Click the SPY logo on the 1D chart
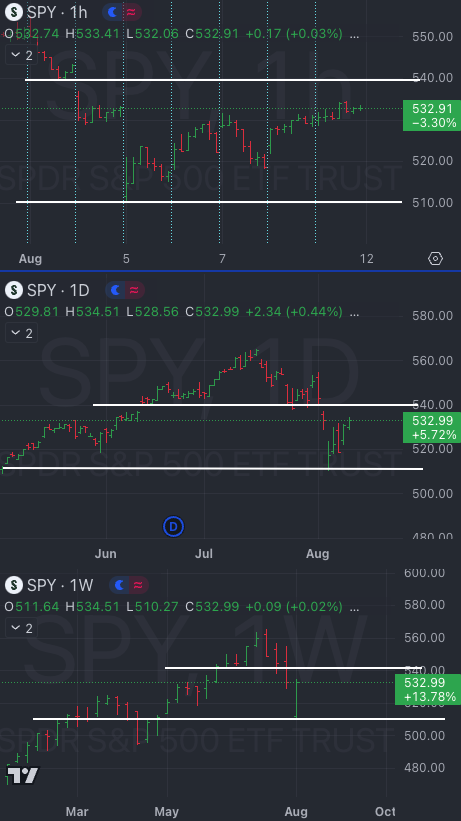The height and width of the screenshot is (821, 461). tap(14, 290)
